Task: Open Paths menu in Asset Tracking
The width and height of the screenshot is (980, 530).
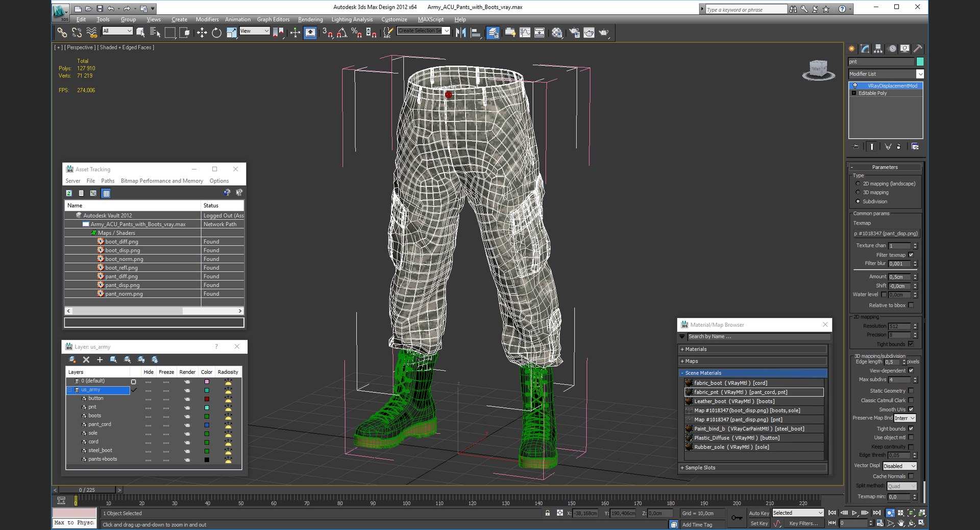Action: [108, 181]
